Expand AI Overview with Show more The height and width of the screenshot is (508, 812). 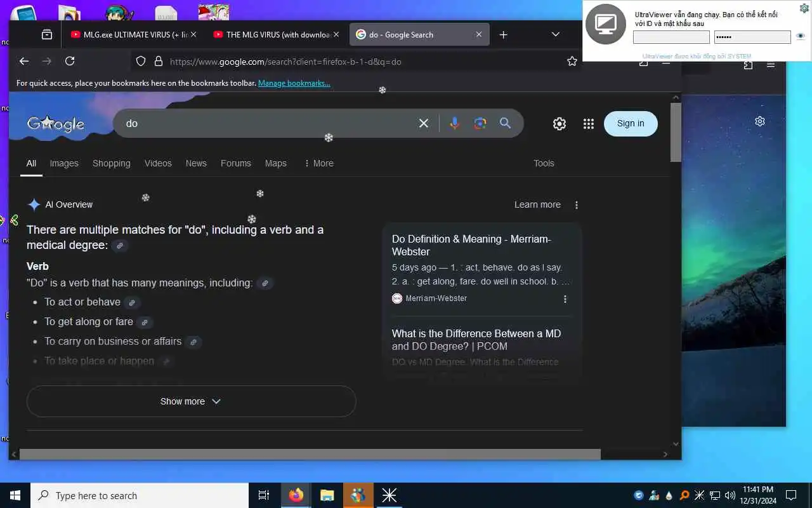point(191,401)
